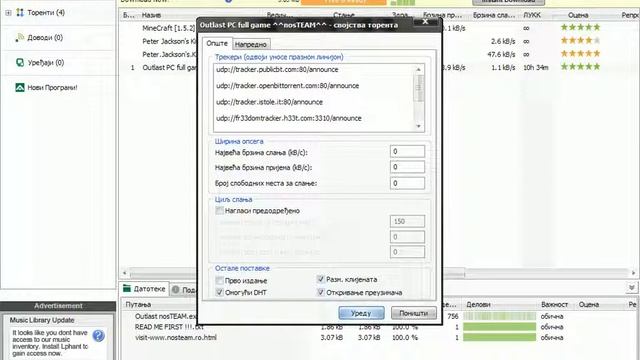Click the MineCraft row star rating
Screen dimensions: 640x360
(x=580, y=27)
